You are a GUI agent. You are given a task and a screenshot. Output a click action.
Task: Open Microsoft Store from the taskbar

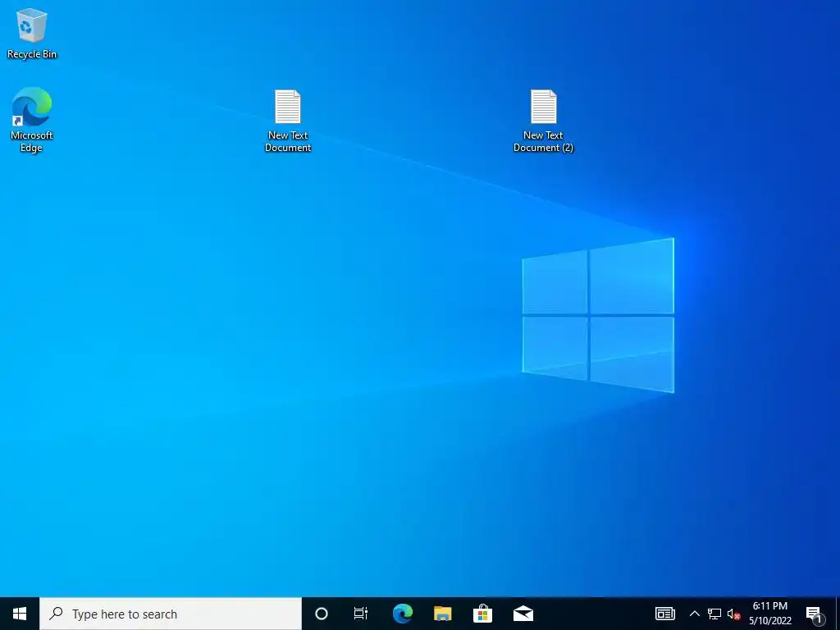click(482, 614)
